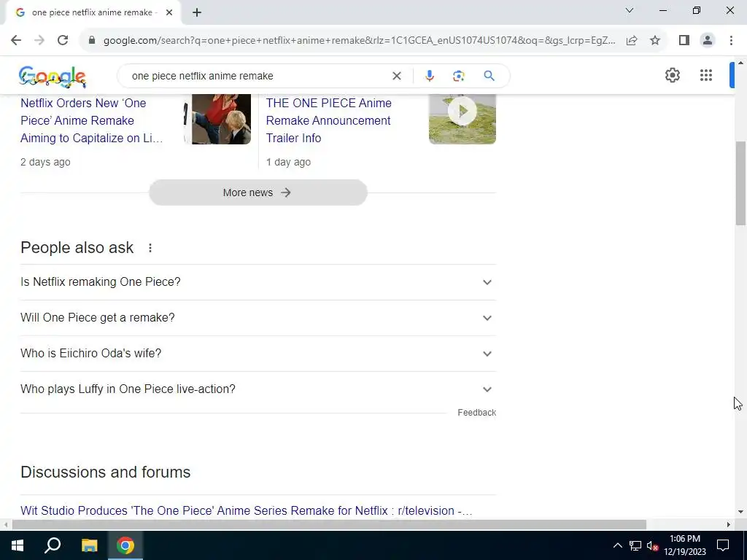Open Chrome's three-dot menu
The height and width of the screenshot is (560, 747).
(731, 41)
